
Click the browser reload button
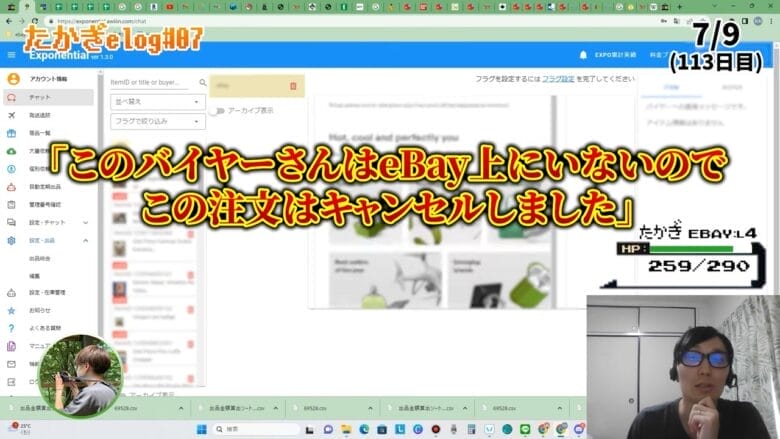coord(35,21)
